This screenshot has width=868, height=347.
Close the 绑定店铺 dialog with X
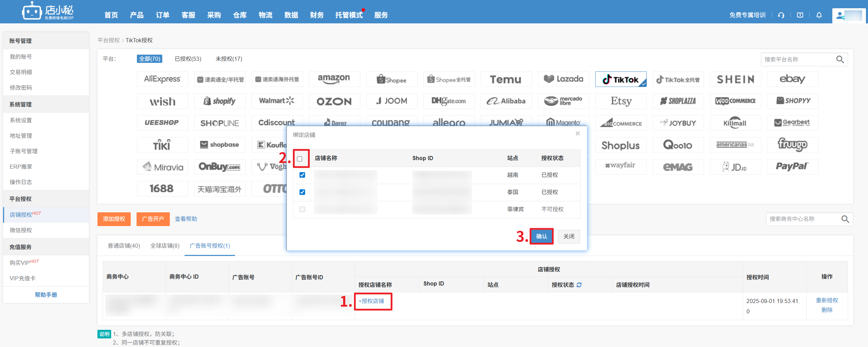tap(578, 134)
